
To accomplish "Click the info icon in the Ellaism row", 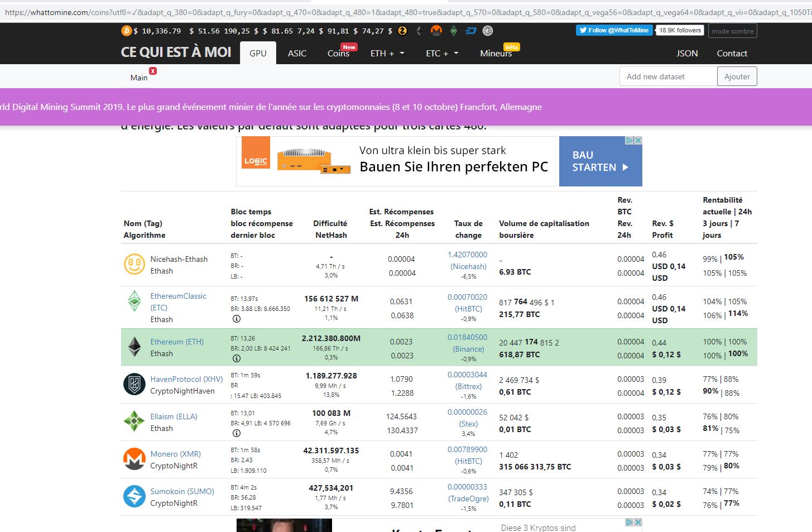I will tap(237, 433).
